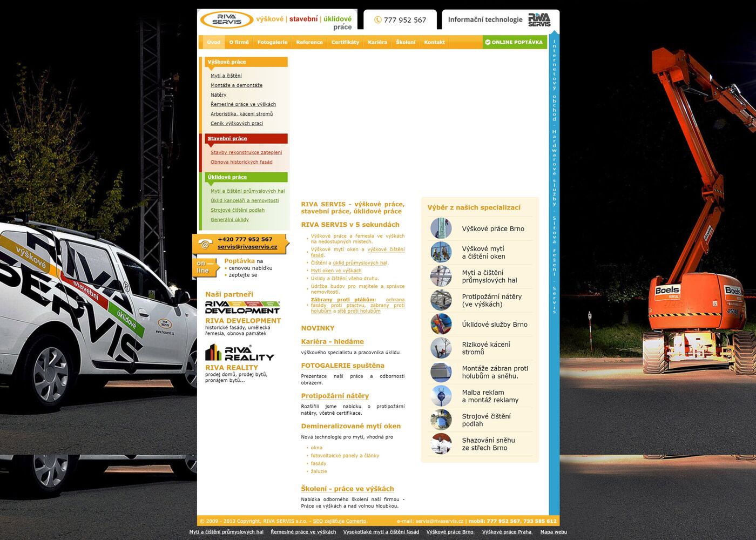756x540 pixels.
Task: Click the Comerto link in footer
Action: (x=356, y=521)
